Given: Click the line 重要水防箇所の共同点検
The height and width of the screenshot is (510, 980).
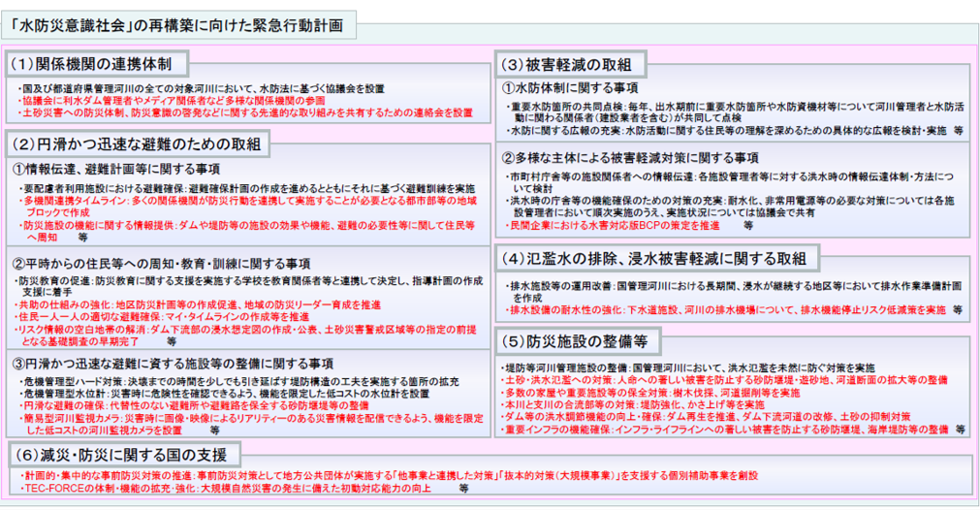Looking at the screenshot, I should point(735,112).
